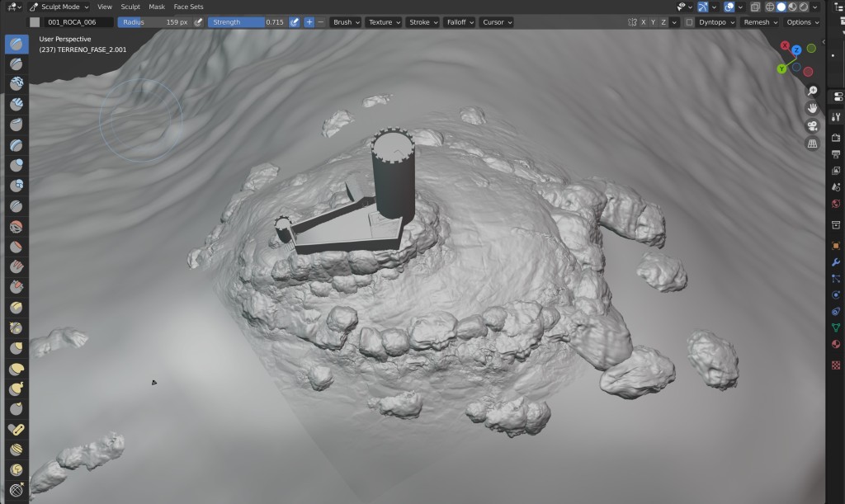Open the Modifiers wrench properties tab

tap(836, 262)
